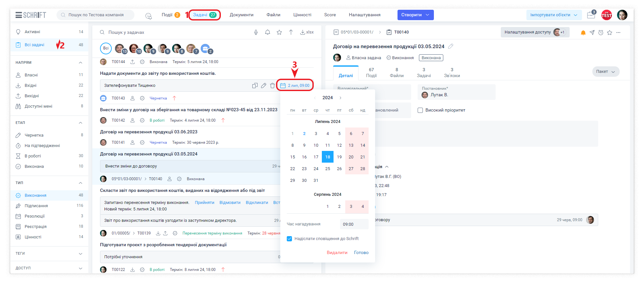Click the orange bell notification icon in task header
Viewport: 644px width, 282px height.
pos(583,33)
